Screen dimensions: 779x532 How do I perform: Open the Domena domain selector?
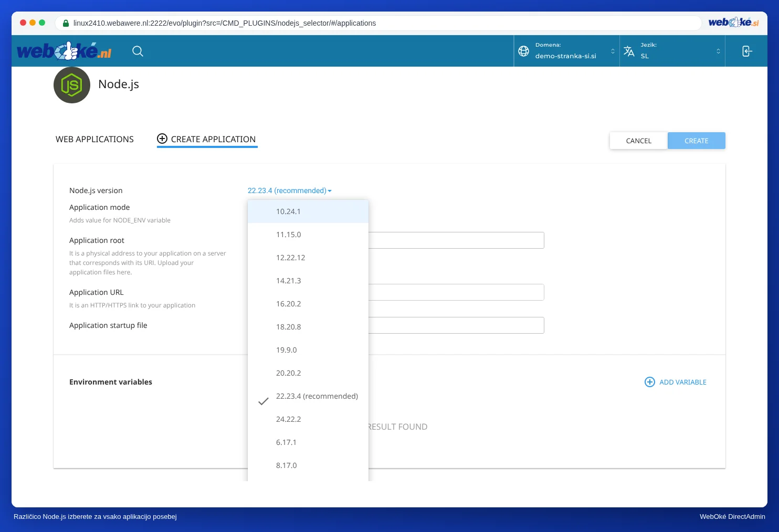tap(567, 51)
